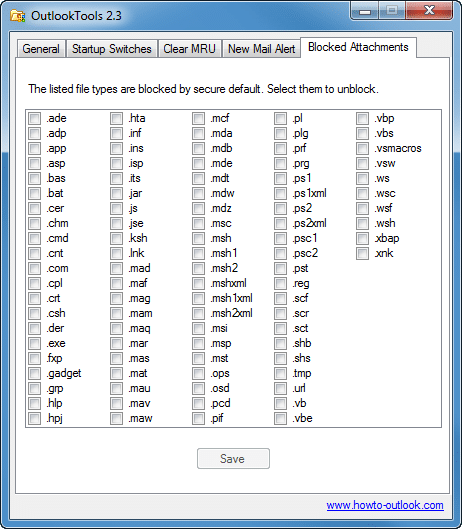Close the OutlookTools window
462x529 pixels.
click(x=429, y=11)
